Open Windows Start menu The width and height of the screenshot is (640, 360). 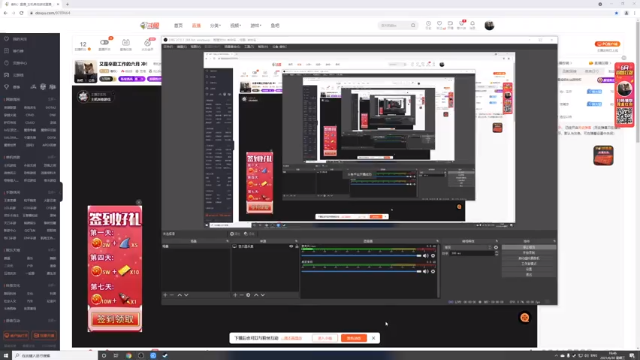click(x=6, y=356)
